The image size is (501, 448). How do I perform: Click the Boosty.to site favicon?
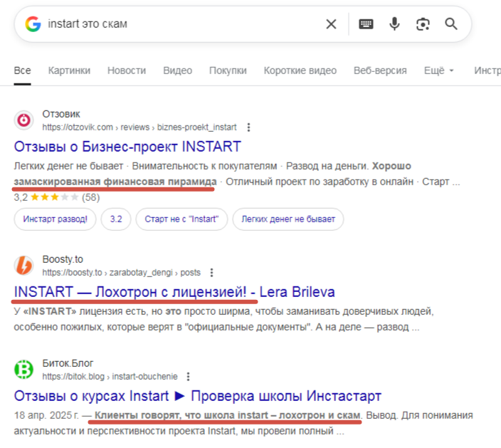tap(24, 266)
